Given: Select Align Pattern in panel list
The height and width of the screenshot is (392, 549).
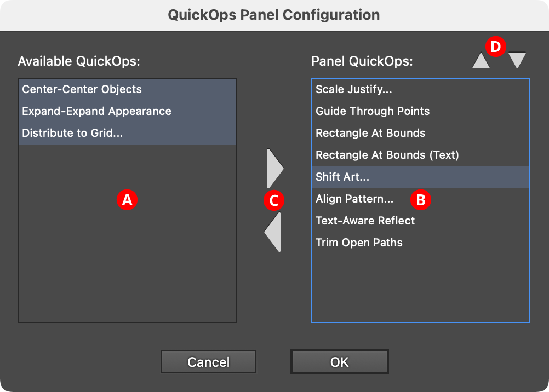Looking at the screenshot, I should coord(355,199).
